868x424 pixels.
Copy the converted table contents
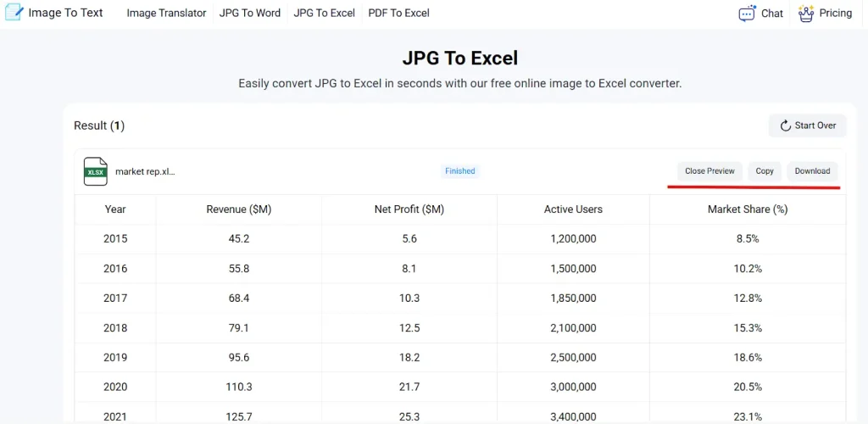[x=765, y=171]
